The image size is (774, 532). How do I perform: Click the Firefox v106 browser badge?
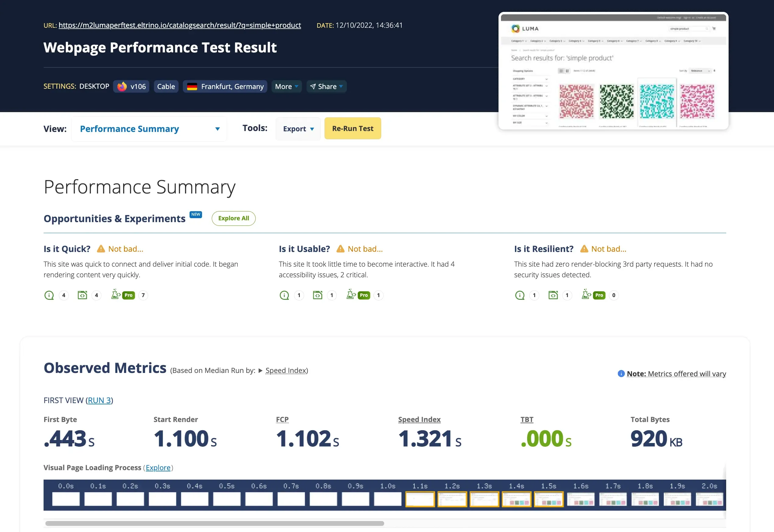coord(131,86)
